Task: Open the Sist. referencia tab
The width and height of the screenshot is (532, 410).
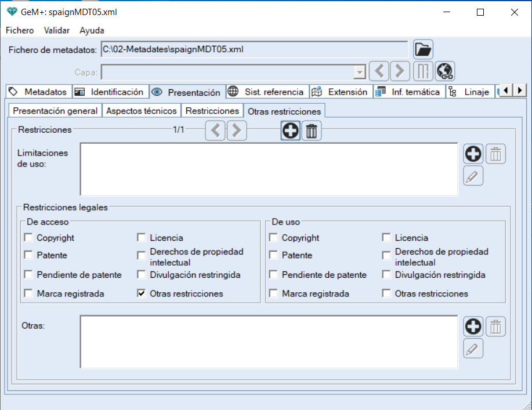Action: click(267, 92)
